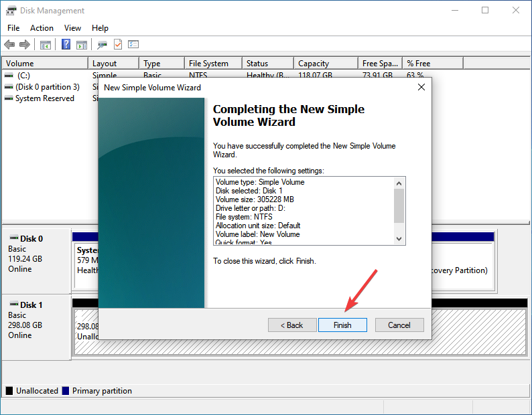This screenshot has height=415, width=532.
Task: Click the Disk 0 drive icon
Action: (14, 237)
